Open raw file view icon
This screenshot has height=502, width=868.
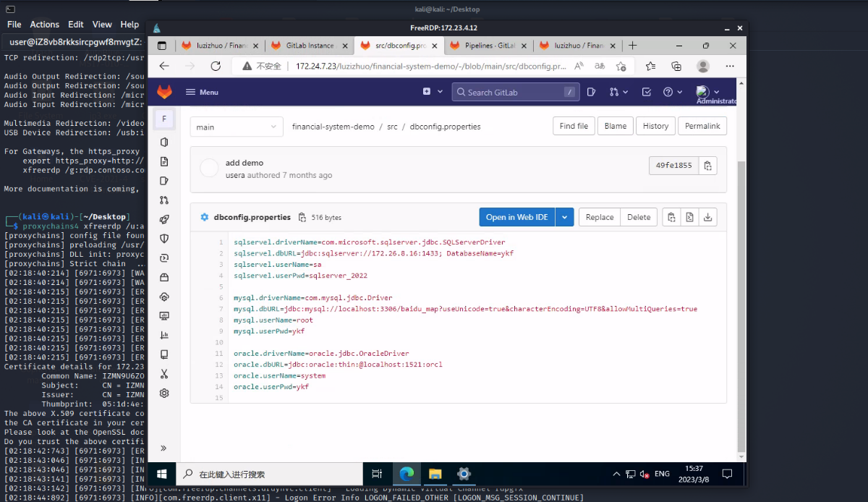click(690, 217)
